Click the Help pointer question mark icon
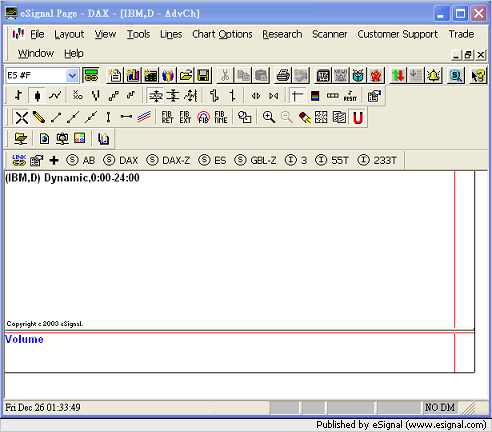This screenshot has height=432, width=492. [478, 75]
